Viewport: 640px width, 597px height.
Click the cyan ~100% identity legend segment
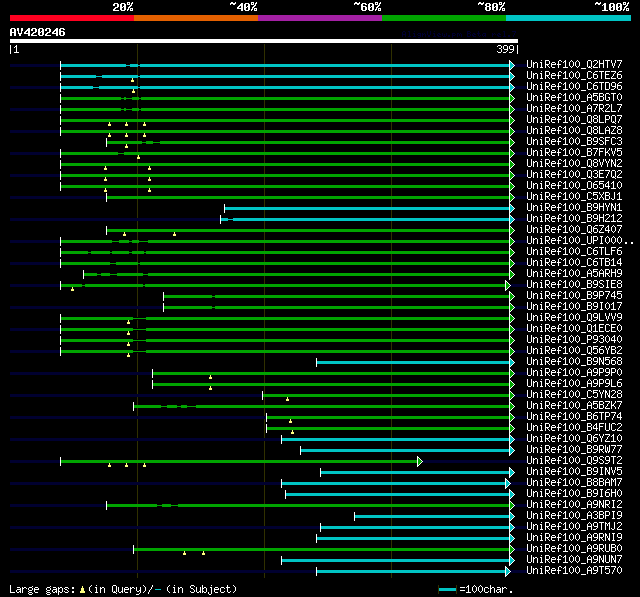pos(569,18)
